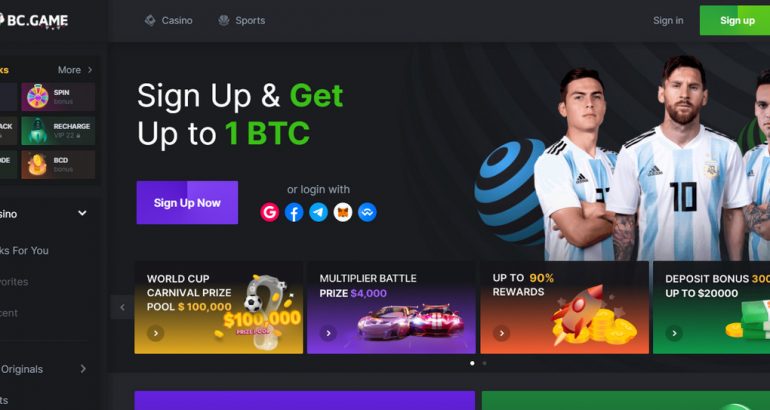
Task: Choose the Telegram login icon
Action: (318, 212)
